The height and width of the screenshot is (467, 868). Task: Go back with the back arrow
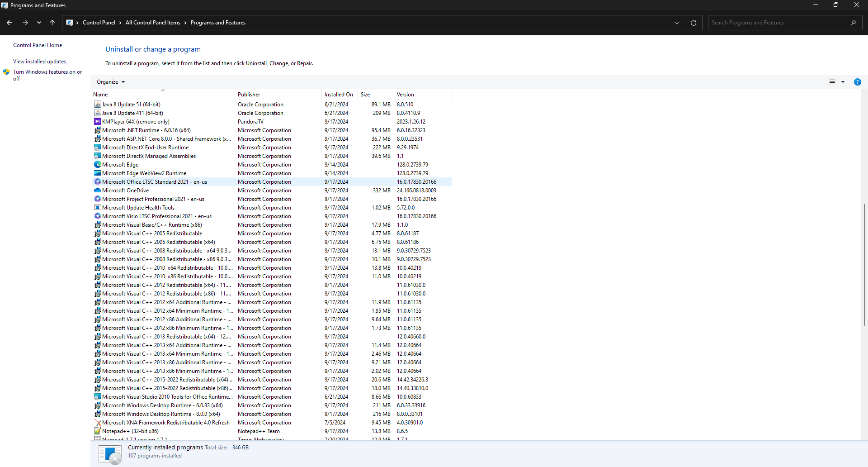(x=9, y=23)
